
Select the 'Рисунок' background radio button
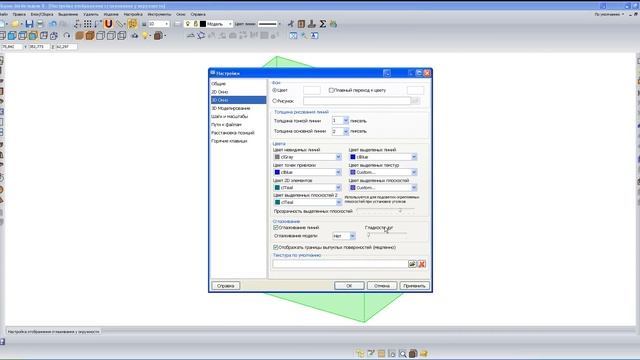(275, 100)
